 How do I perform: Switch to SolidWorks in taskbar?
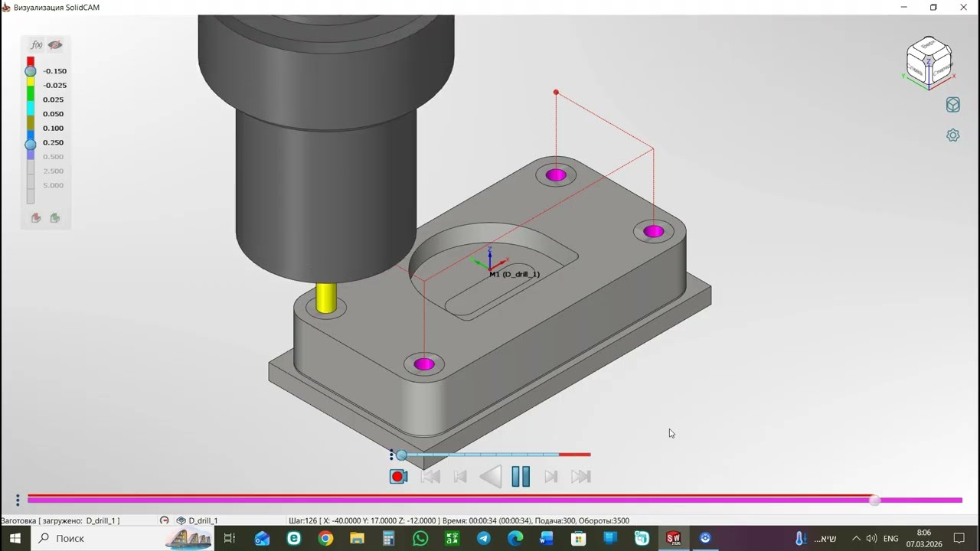[674, 538]
